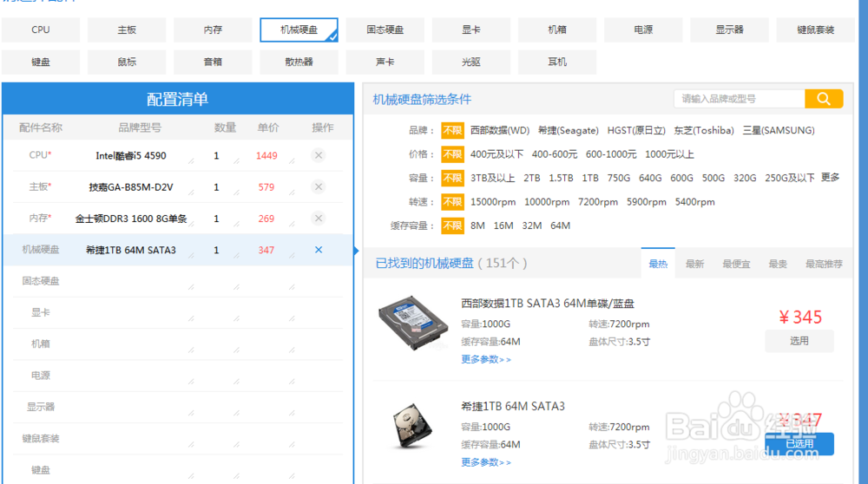Open the 光驱 category tab
Screen dimensions: 868x484
click(471, 62)
